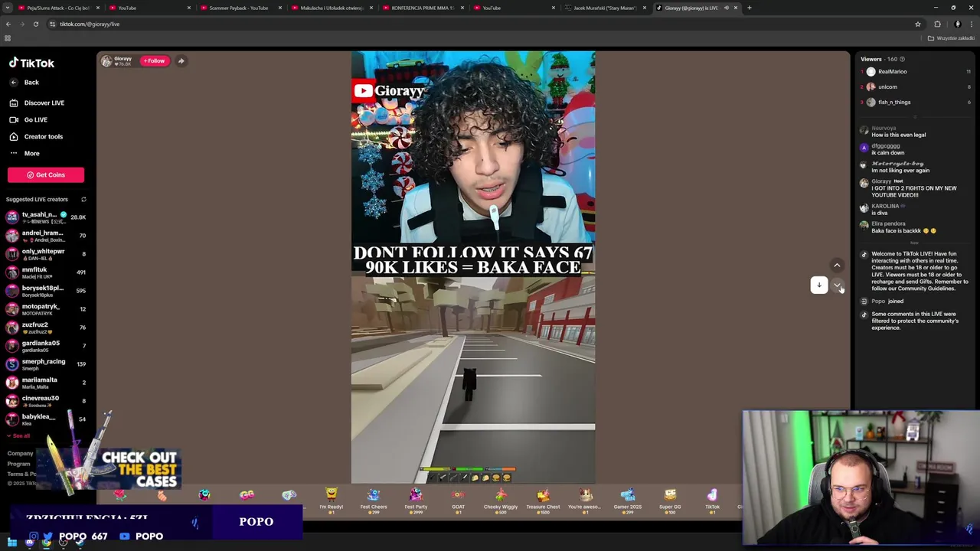Open the browser extensions puzzle icon

937,24
